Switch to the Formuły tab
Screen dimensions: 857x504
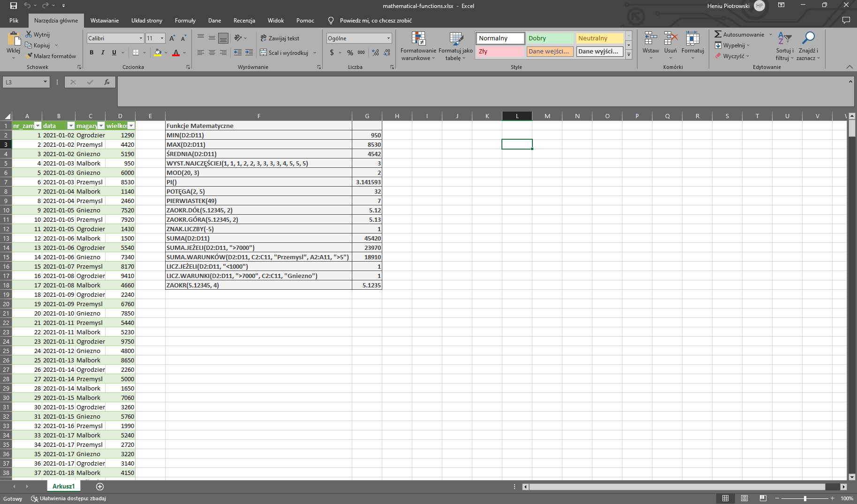click(x=185, y=21)
